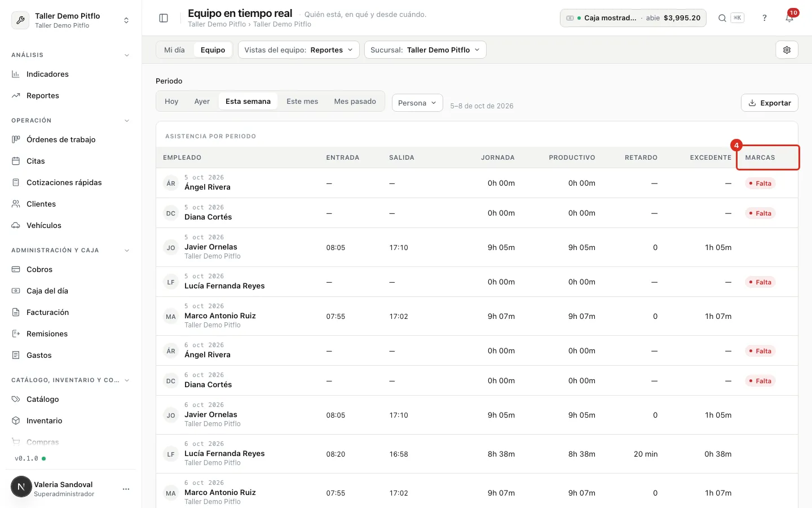Select the Ayer period
Screen dimensions: 812x508
point(202,102)
